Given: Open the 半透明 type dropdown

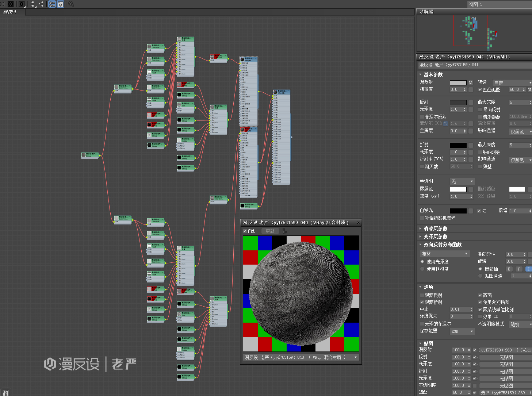Looking at the screenshot, I should pyautogui.click(x=462, y=181).
